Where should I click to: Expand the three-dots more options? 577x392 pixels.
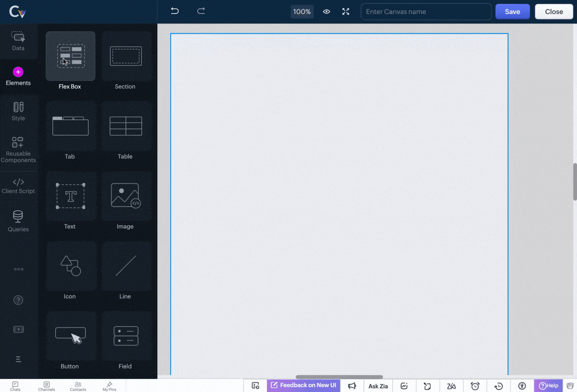18,269
